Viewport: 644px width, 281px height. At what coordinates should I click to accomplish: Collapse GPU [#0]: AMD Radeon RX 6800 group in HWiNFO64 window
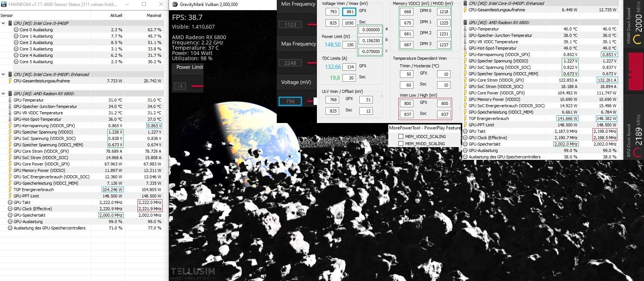click(x=3, y=93)
